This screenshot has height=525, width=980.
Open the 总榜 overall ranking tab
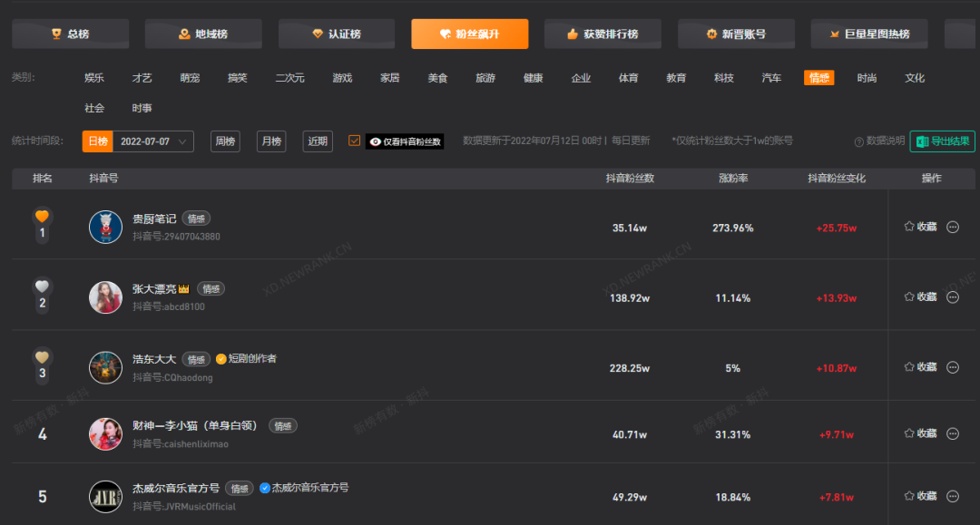[71, 34]
